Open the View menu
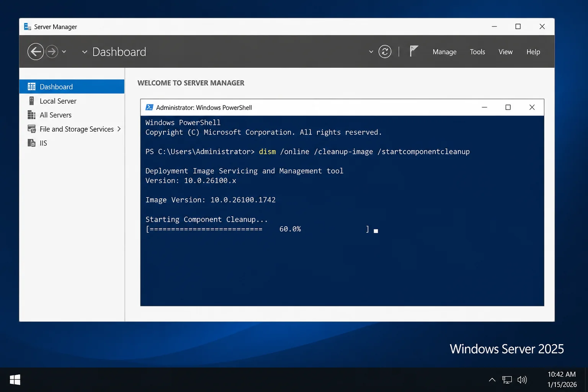The width and height of the screenshot is (588, 392). (505, 52)
